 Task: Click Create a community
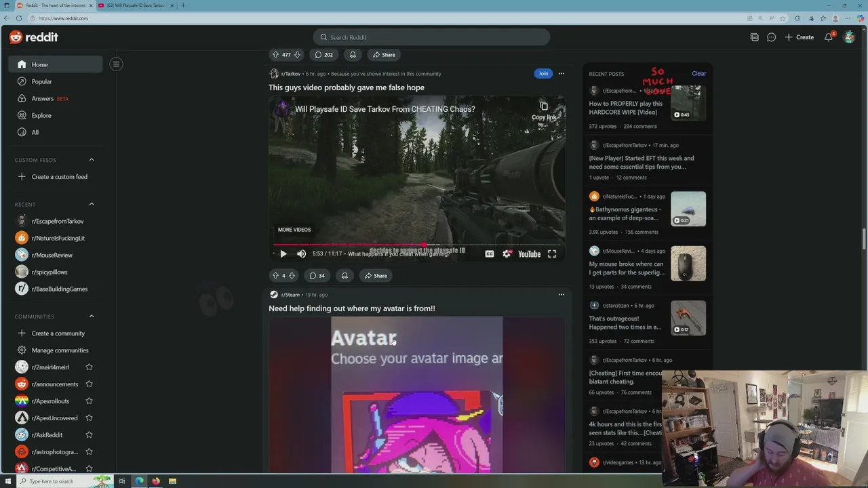56,333
